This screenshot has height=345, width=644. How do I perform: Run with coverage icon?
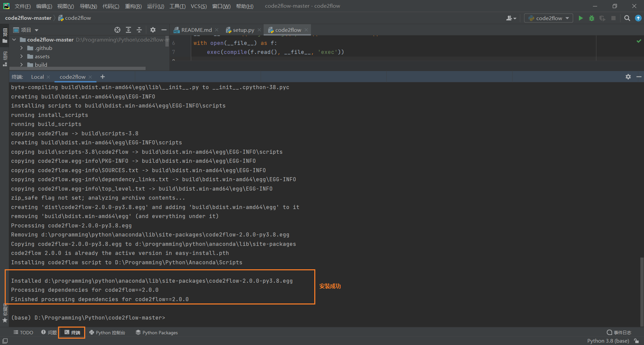click(602, 18)
